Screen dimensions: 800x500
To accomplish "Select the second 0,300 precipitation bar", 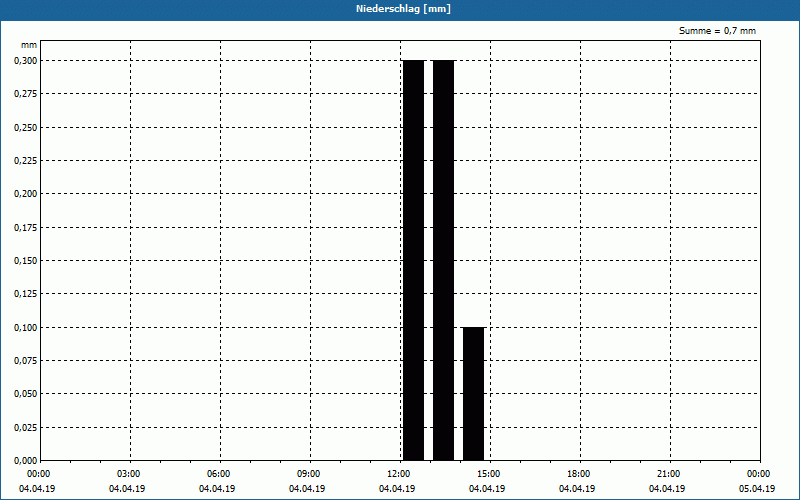I will pyautogui.click(x=443, y=260).
